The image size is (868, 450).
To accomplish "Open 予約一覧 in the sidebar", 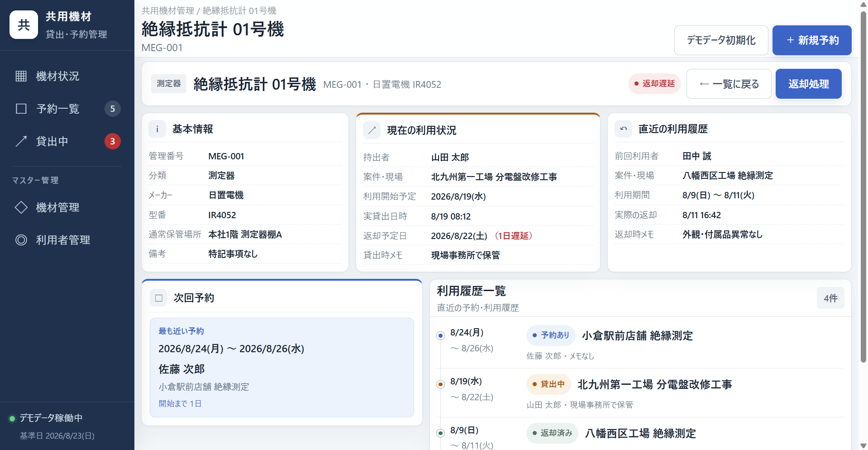I will click(x=67, y=109).
